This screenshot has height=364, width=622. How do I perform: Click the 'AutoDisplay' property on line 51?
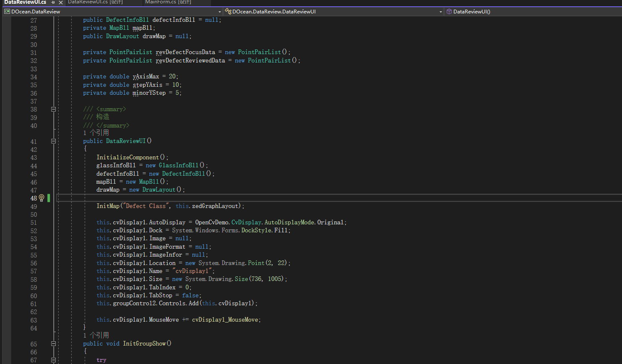click(167, 222)
